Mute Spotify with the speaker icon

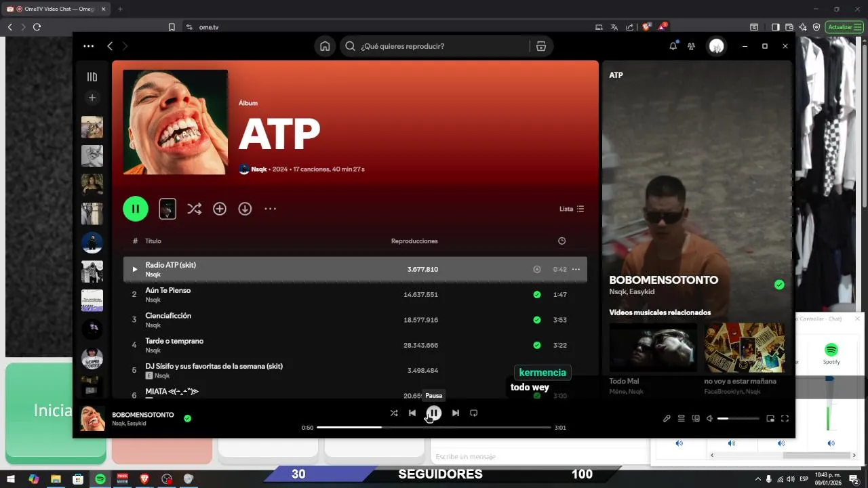pyautogui.click(x=709, y=419)
